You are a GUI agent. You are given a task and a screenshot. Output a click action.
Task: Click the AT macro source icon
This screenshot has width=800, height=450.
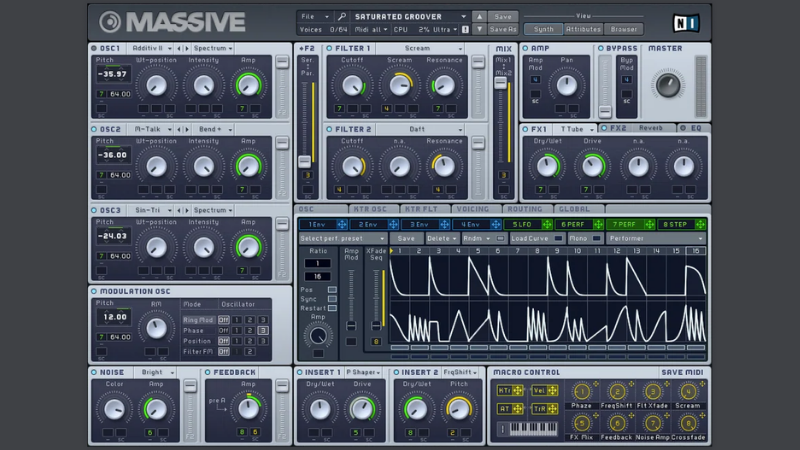pos(510,409)
